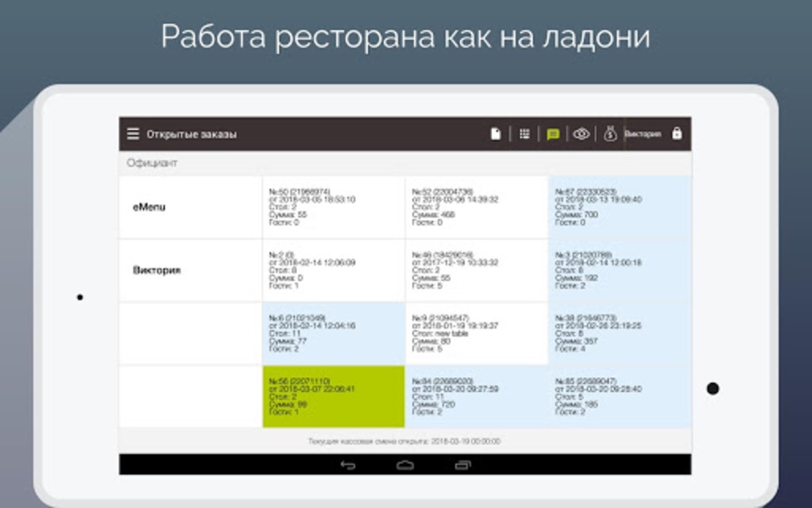Open order №50 with sum 55
Viewport: 812px width, 508px height.
coord(333,207)
